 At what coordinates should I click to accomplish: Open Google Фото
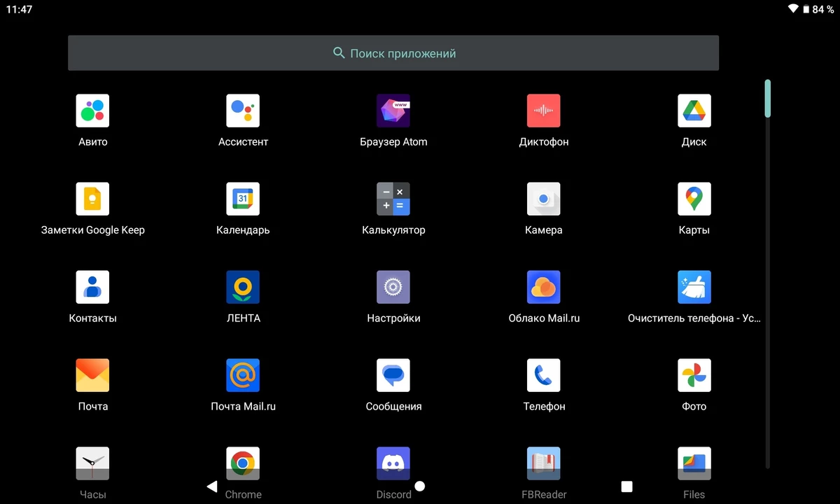coord(694,375)
